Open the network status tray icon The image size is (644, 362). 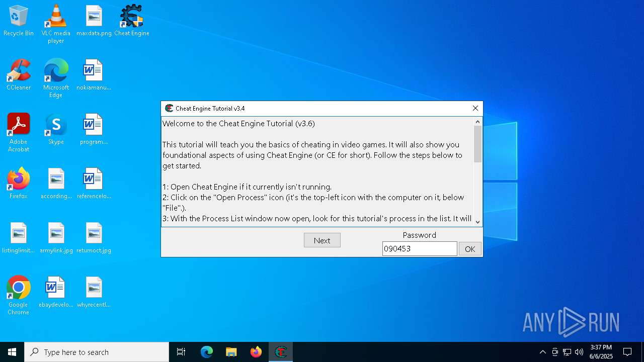[x=567, y=352]
